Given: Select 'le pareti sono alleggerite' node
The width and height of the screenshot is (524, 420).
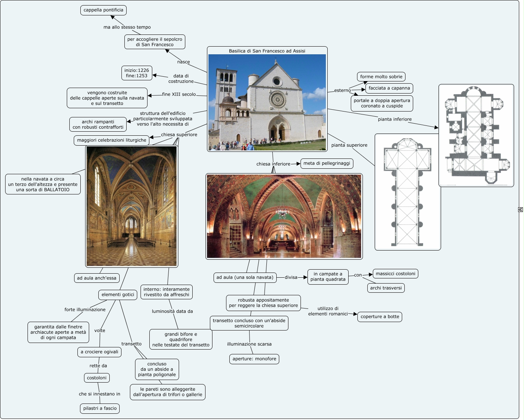Looking at the screenshot, I should (168, 392).
